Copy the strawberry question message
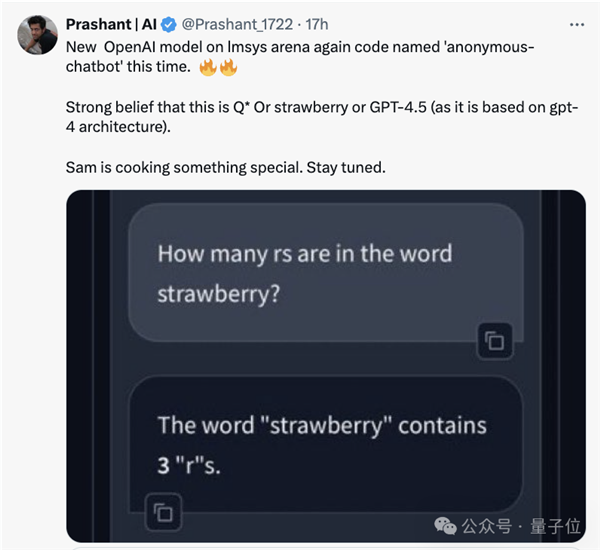Viewport: 600px width, 550px height. point(495,340)
